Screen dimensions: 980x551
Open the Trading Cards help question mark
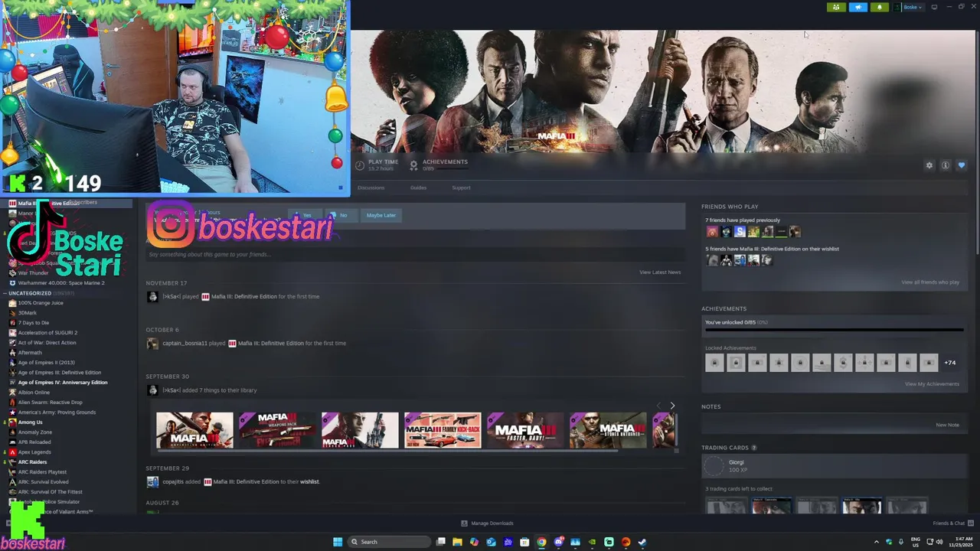753,448
